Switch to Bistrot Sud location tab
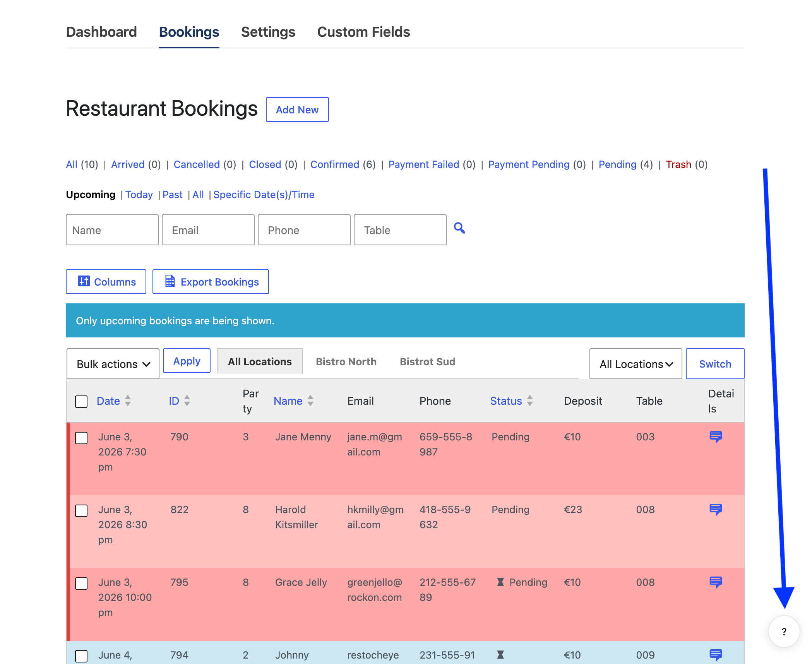The width and height of the screenshot is (812, 664). pos(427,361)
